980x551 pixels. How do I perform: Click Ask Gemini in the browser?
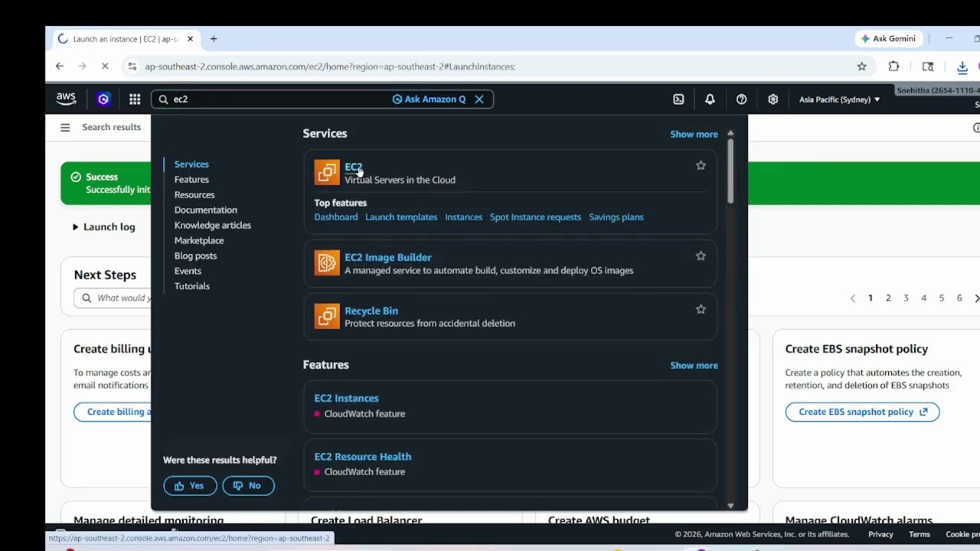(x=889, y=39)
